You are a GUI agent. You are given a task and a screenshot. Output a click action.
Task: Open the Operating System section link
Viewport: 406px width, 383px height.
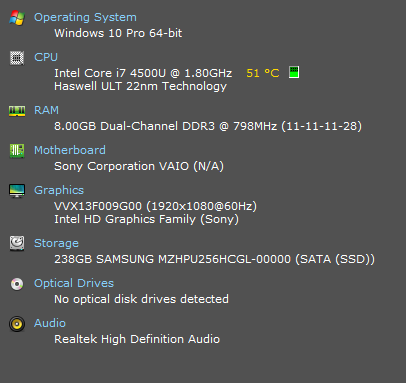pyautogui.click(x=85, y=17)
